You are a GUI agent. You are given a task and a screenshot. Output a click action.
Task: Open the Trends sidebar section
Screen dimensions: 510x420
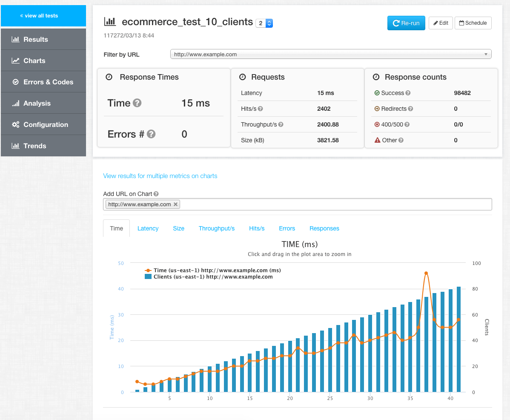coord(43,146)
